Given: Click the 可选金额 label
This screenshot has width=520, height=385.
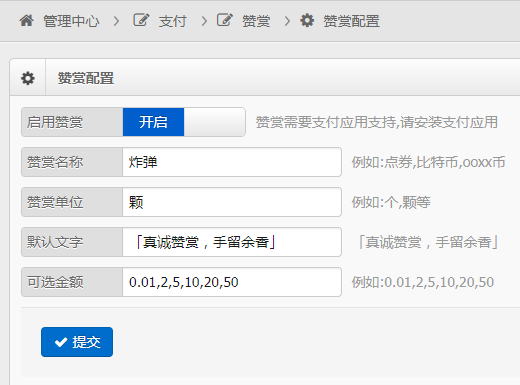Looking at the screenshot, I should click(x=55, y=282).
